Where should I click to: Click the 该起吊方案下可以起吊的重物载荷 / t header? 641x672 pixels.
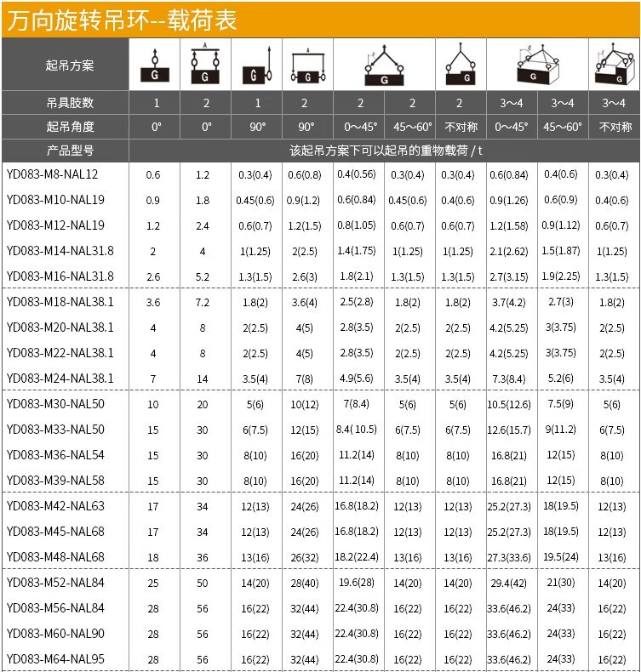click(385, 151)
